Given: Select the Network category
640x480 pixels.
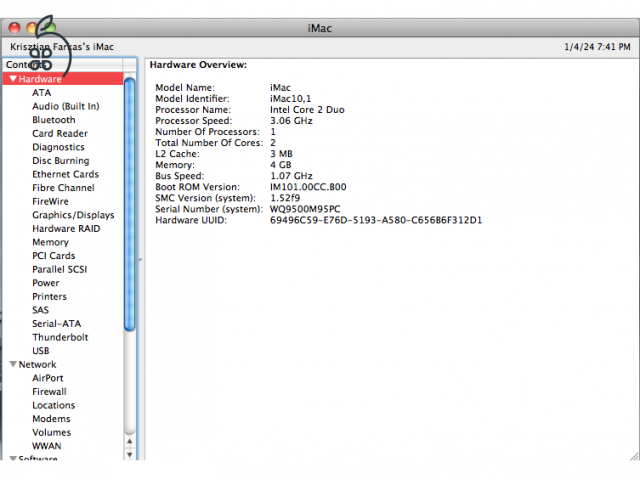Looking at the screenshot, I should click(38, 364).
